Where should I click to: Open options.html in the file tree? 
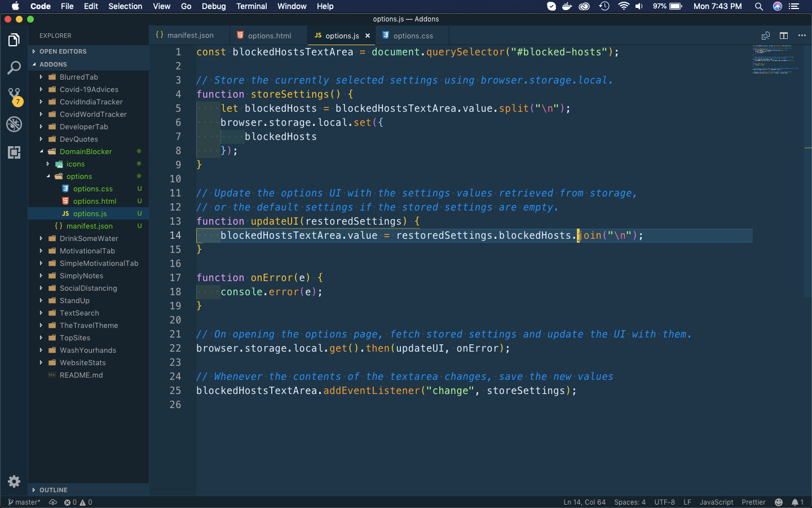(x=89, y=201)
